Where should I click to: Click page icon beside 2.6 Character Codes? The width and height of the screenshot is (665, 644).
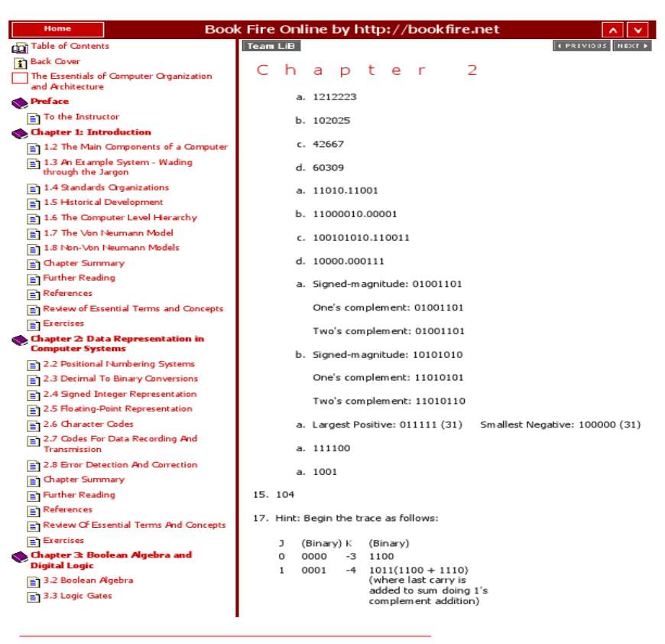coord(34,425)
